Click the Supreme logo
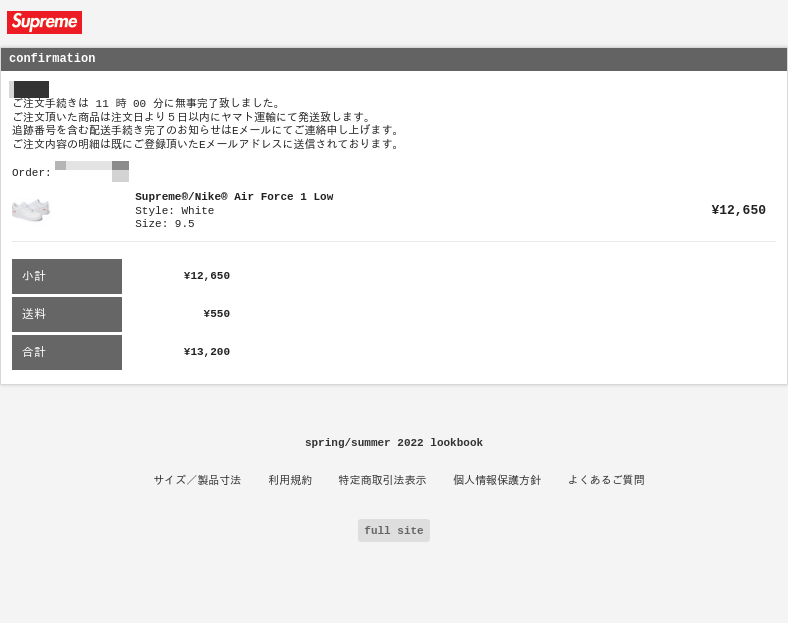 point(44,23)
